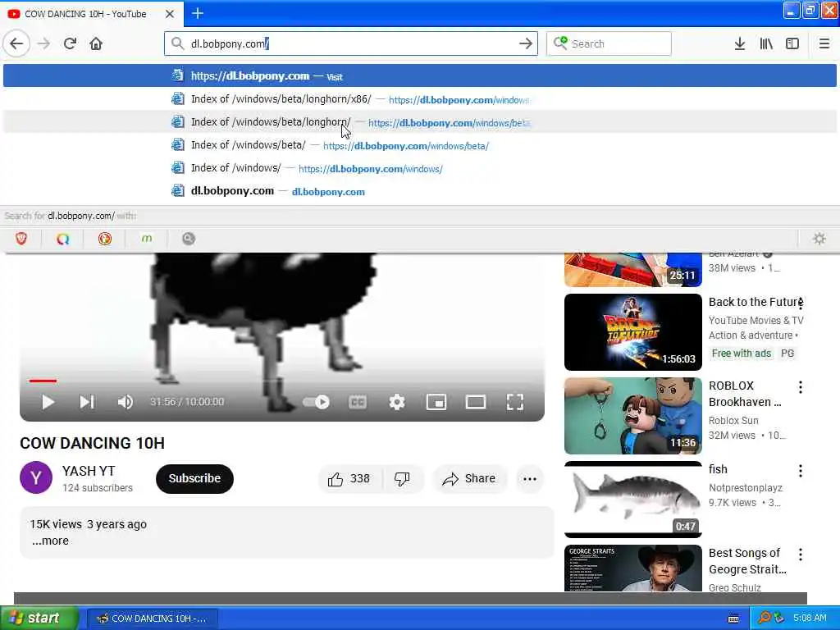
Task: Toggle the autoplay switch in the player
Action: tap(316, 402)
